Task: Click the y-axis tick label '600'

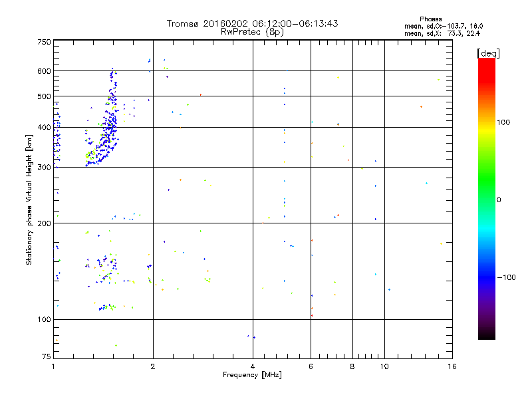Action: point(44,71)
